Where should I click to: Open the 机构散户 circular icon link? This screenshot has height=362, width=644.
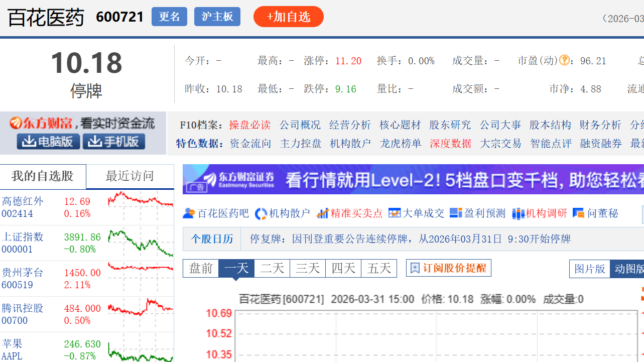click(x=261, y=213)
